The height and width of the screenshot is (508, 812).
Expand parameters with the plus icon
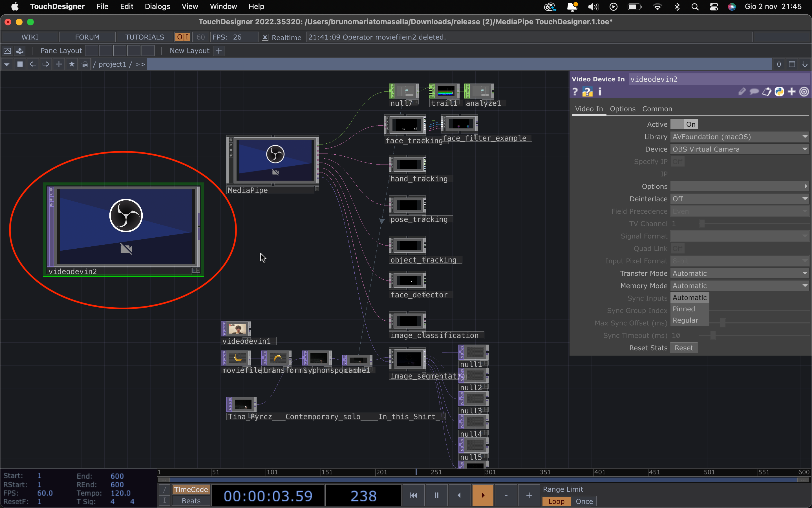pos(792,92)
